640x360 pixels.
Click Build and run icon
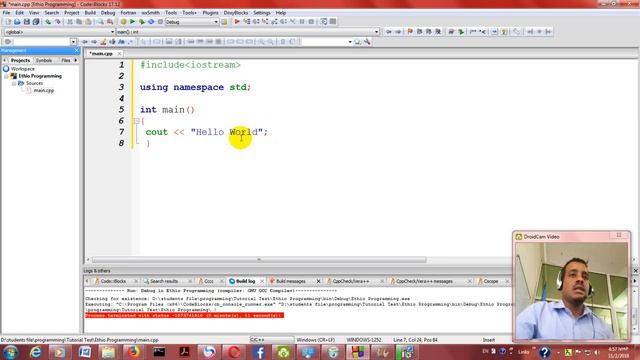coord(142,22)
